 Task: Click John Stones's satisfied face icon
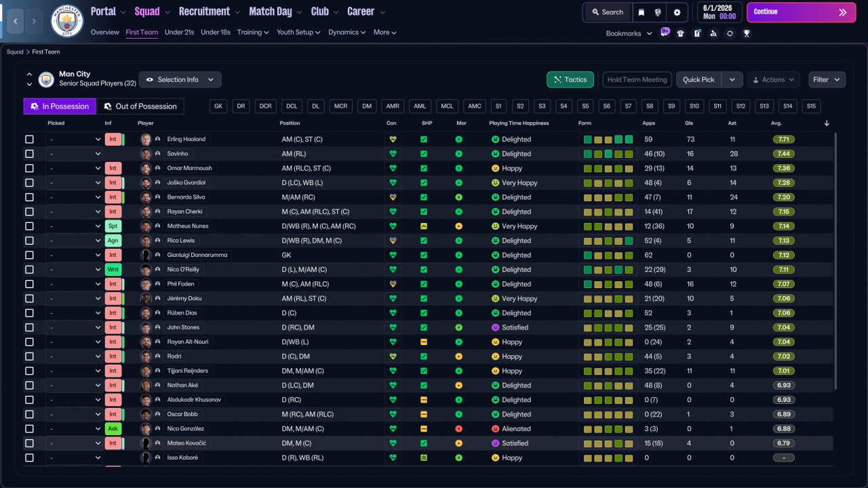tap(495, 327)
